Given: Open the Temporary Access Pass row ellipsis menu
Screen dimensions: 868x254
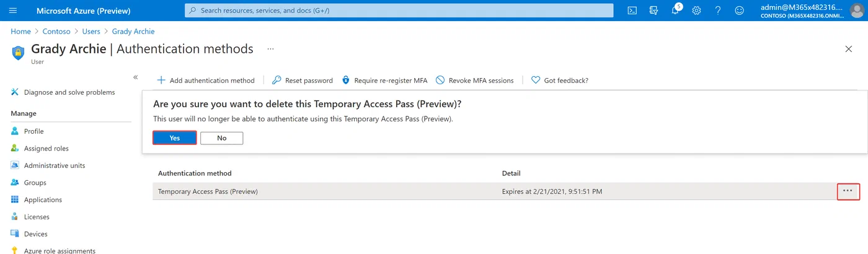Looking at the screenshot, I should tap(848, 191).
